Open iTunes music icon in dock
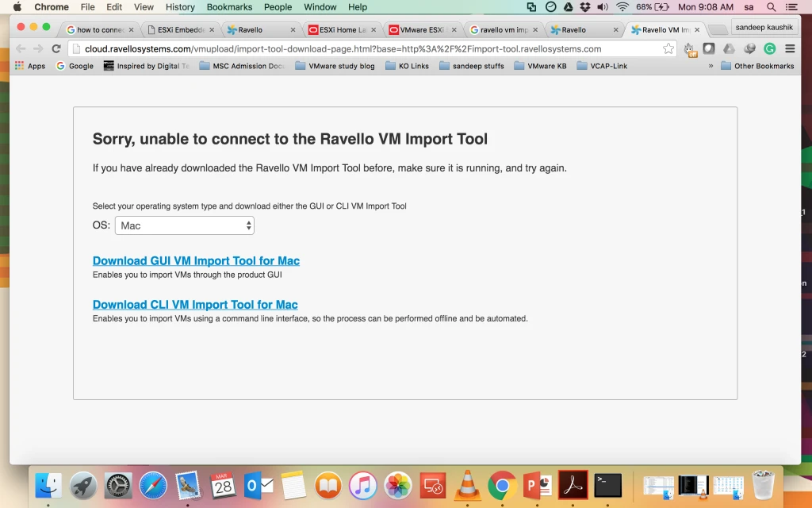Viewport: 812px width, 508px height. [362, 486]
